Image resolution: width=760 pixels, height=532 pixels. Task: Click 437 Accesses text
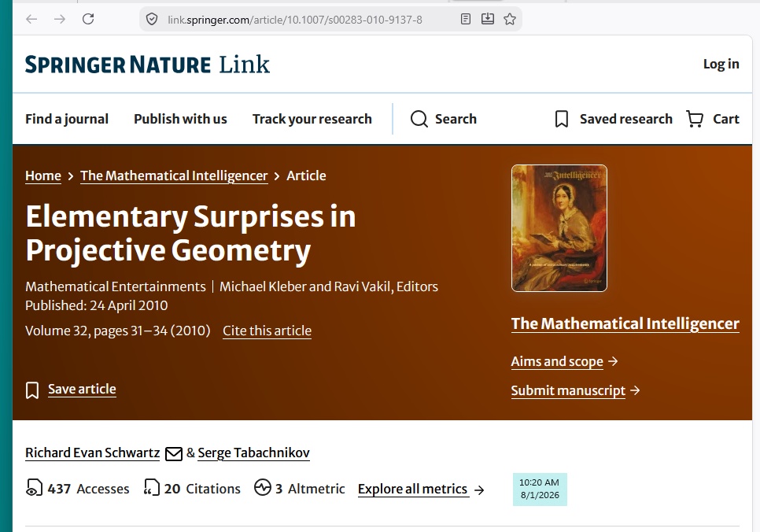pos(88,489)
